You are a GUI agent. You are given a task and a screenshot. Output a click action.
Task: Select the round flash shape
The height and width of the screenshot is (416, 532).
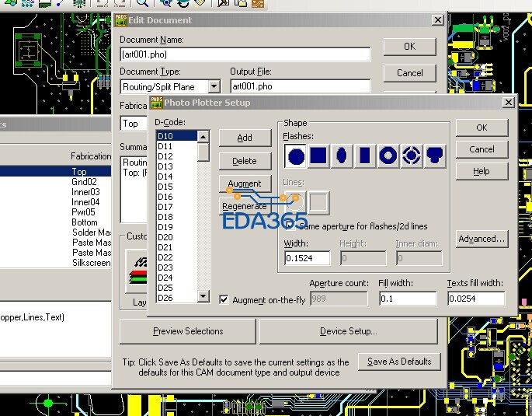[x=296, y=156]
